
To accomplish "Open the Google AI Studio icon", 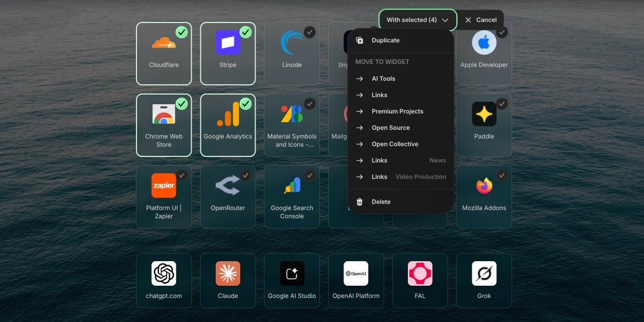I will click(x=292, y=273).
